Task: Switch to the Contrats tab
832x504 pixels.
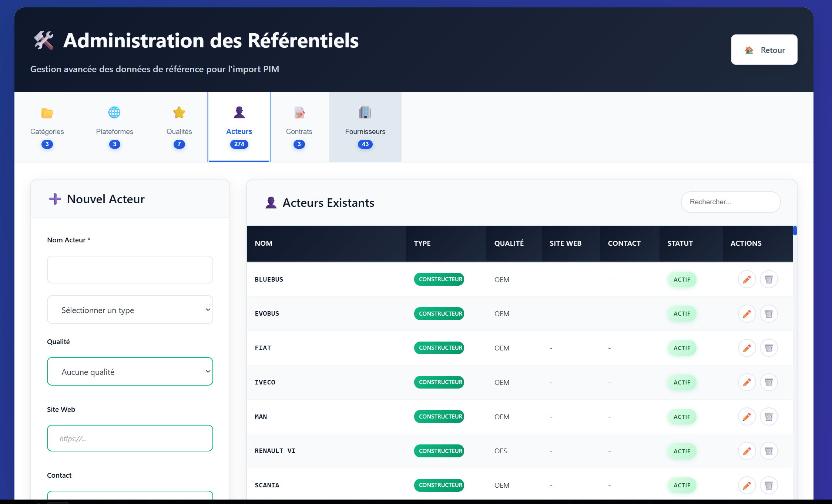Action: 299,127
